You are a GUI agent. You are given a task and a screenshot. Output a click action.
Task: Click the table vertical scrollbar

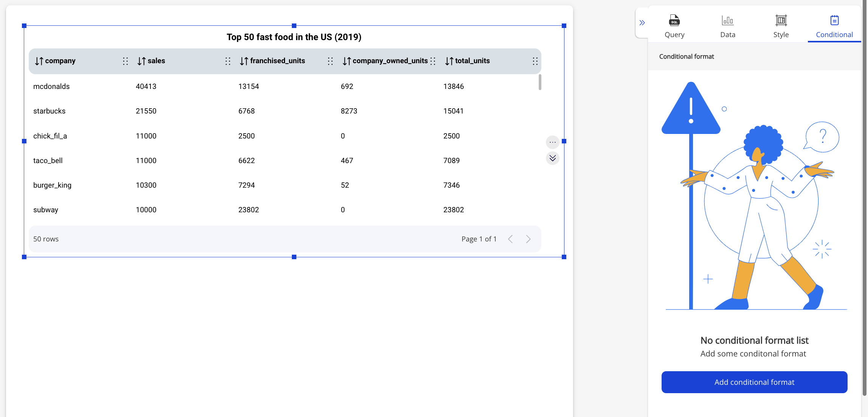pos(540,82)
